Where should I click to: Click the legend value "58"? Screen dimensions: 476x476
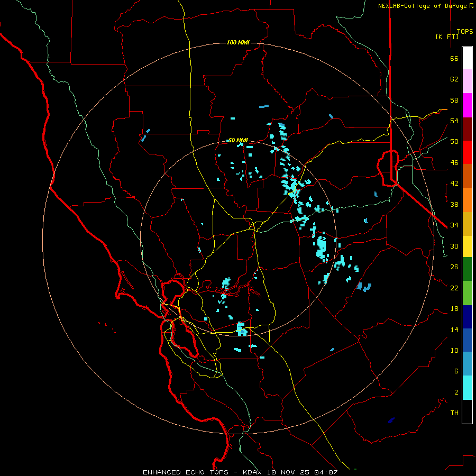[x=454, y=100]
